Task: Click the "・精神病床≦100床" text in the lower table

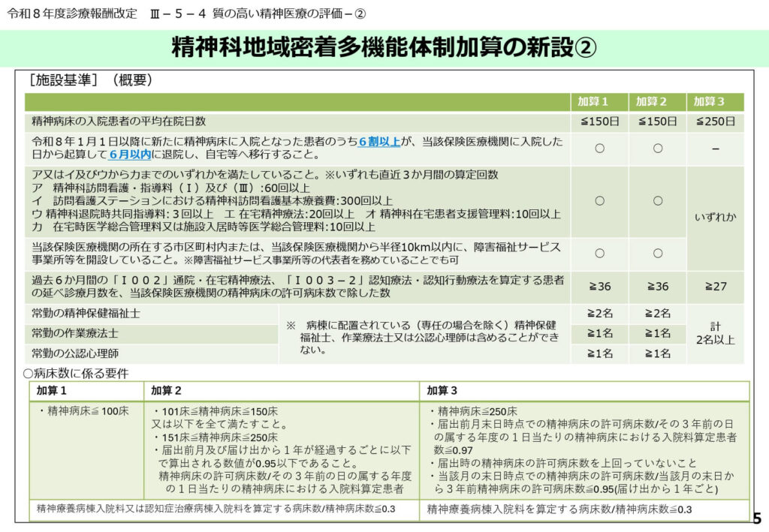Action: click(83, 411)
